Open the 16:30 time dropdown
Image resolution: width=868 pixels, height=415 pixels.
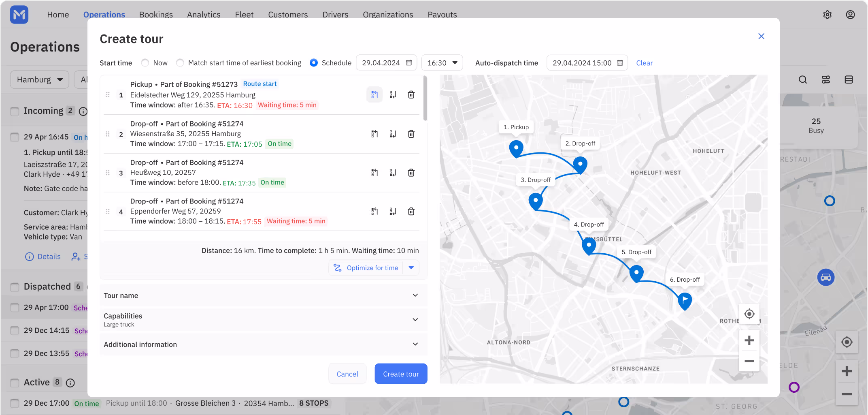pos(442,63)
